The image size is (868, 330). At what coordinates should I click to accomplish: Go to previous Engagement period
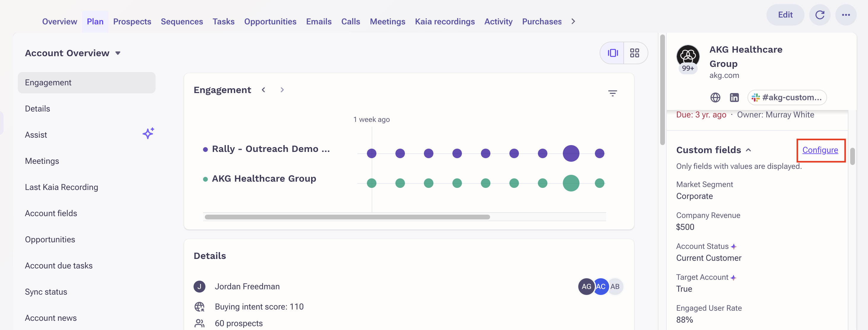click(264, 90)
